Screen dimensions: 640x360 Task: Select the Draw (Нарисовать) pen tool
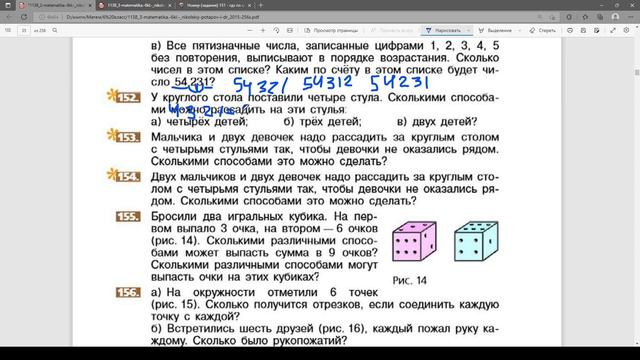click(443, 30)
